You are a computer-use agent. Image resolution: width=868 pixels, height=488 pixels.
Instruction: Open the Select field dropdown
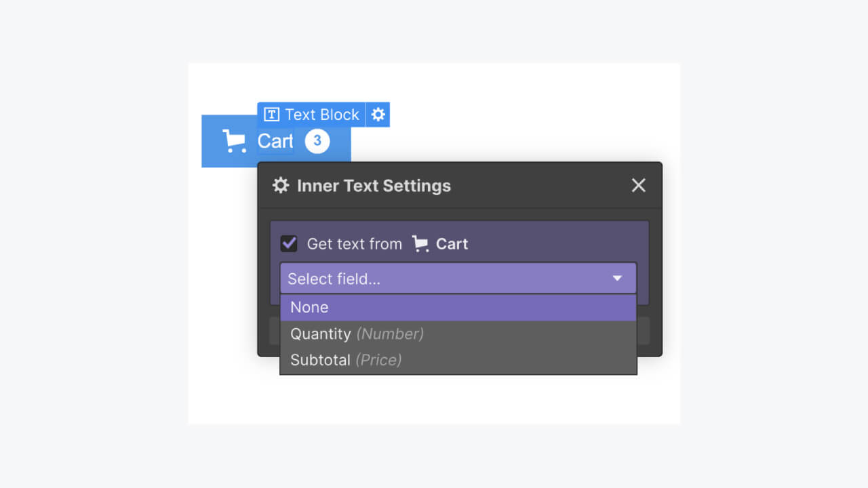point(448,279)
